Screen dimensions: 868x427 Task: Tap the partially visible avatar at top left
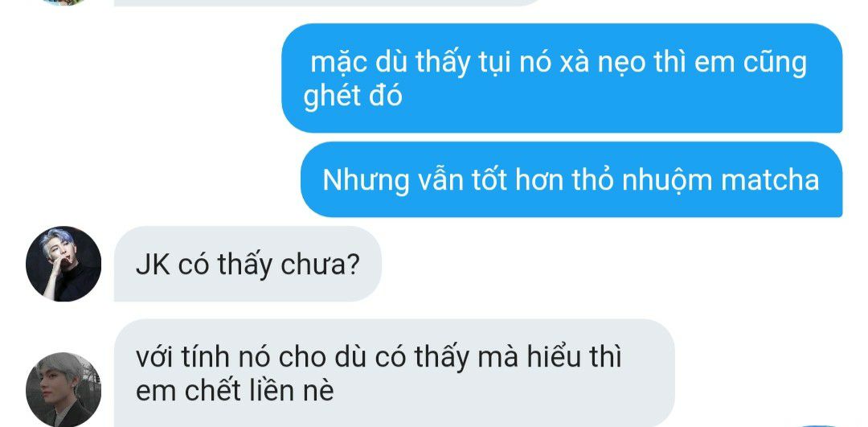tap(63, 2)
